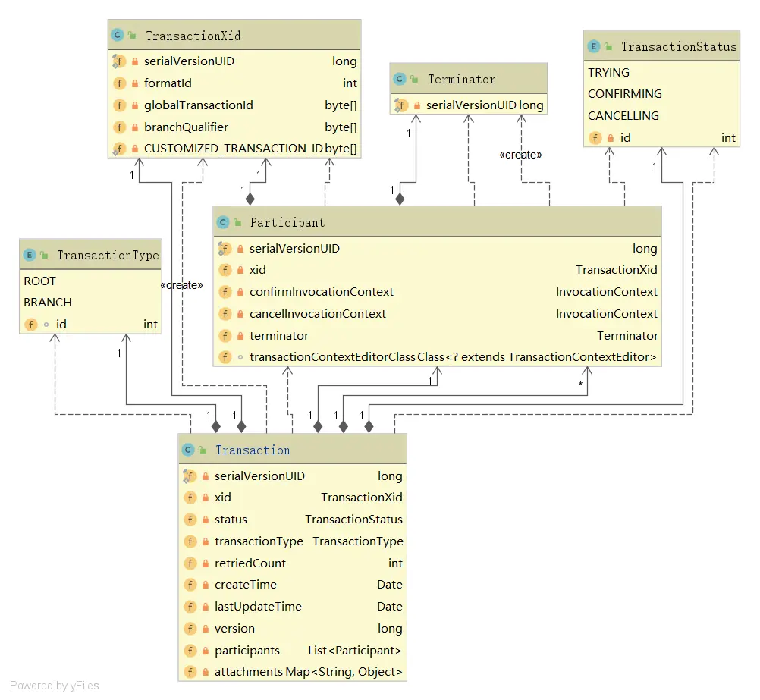
Task: Click the class icon next to Participant
Action: click(x=223, y=222)
